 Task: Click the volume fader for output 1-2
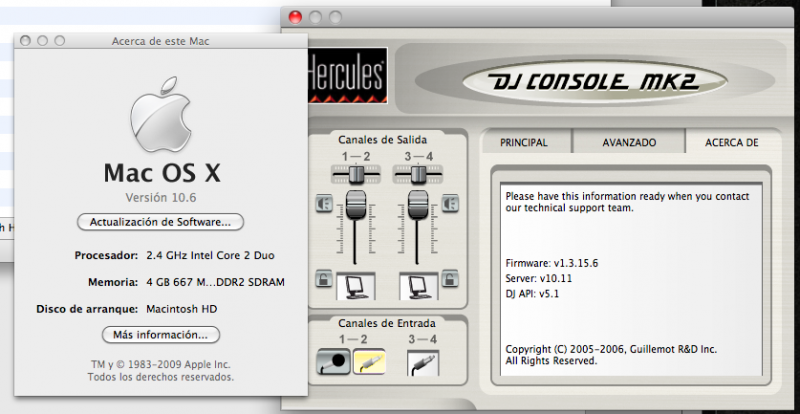pyautogui.click(x=356, y=205)
